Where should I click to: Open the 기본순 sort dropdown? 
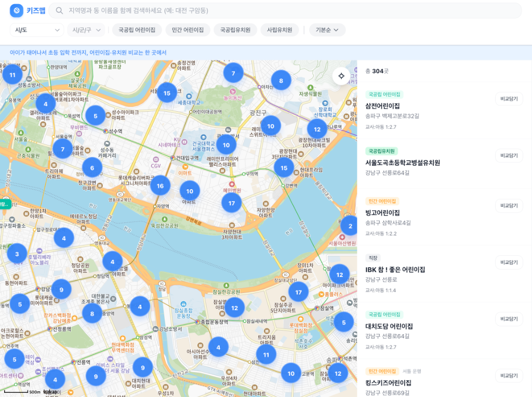pos(327,30)
